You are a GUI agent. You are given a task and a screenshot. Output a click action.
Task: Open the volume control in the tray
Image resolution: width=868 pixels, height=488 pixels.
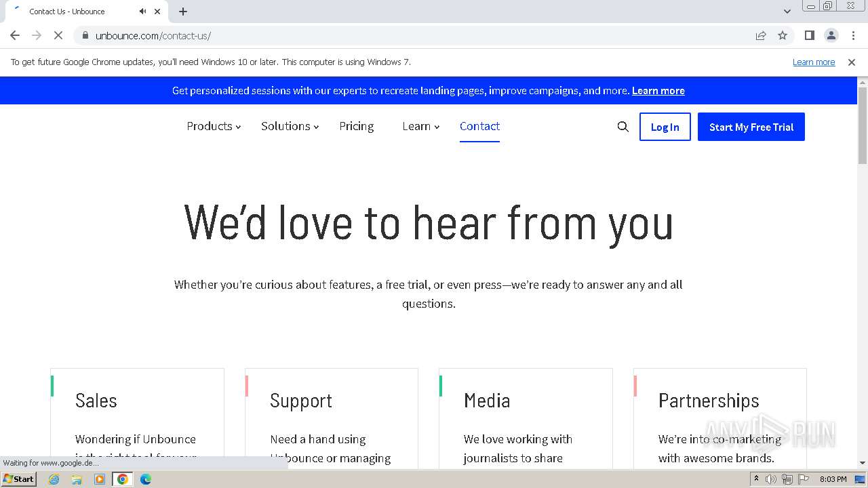(x=771, y=479)
